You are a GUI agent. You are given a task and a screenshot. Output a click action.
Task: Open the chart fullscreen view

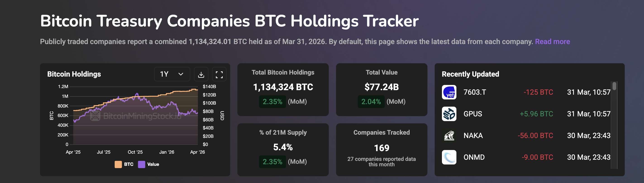tap(219, 74)
